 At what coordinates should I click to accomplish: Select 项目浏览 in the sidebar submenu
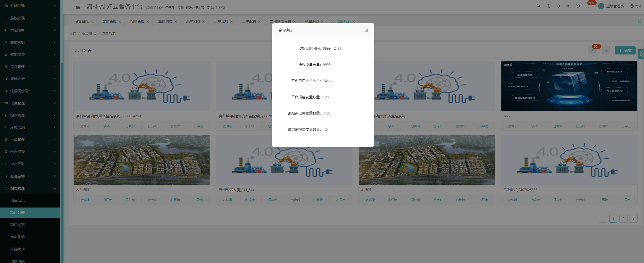click(x=18, y=225)
